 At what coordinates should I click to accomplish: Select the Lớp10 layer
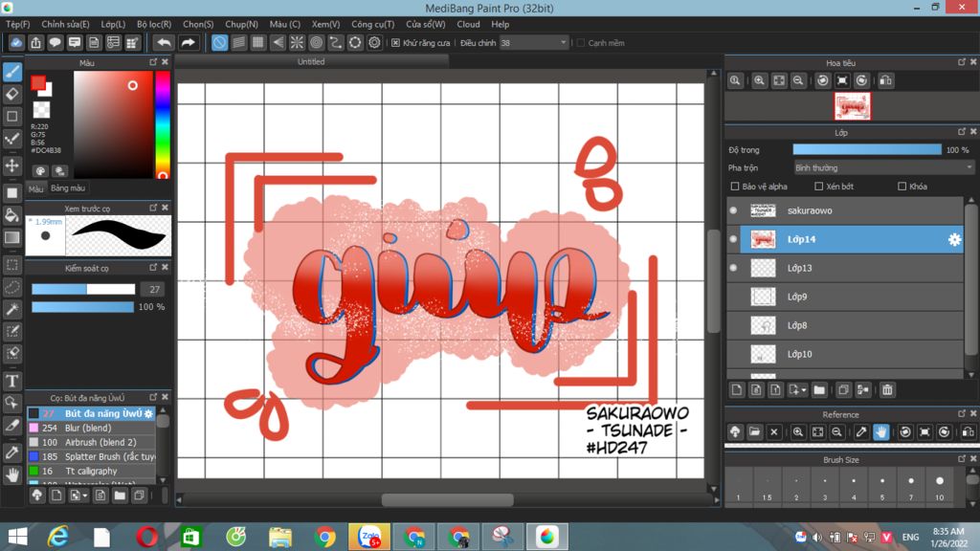(846, 354)
